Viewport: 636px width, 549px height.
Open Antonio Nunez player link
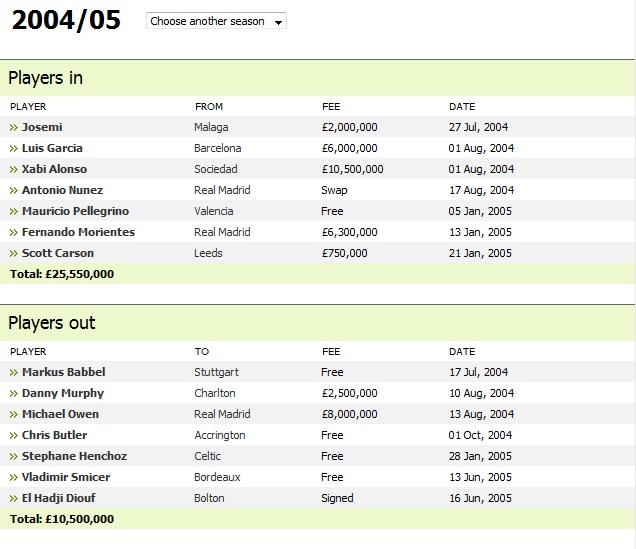click(62, 190)
